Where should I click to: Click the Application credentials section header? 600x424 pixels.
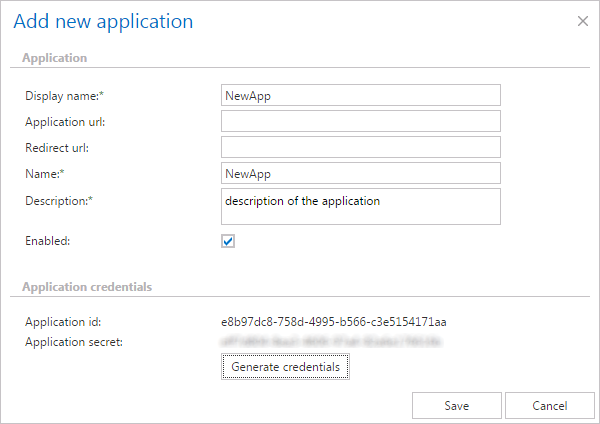[87, 286]
